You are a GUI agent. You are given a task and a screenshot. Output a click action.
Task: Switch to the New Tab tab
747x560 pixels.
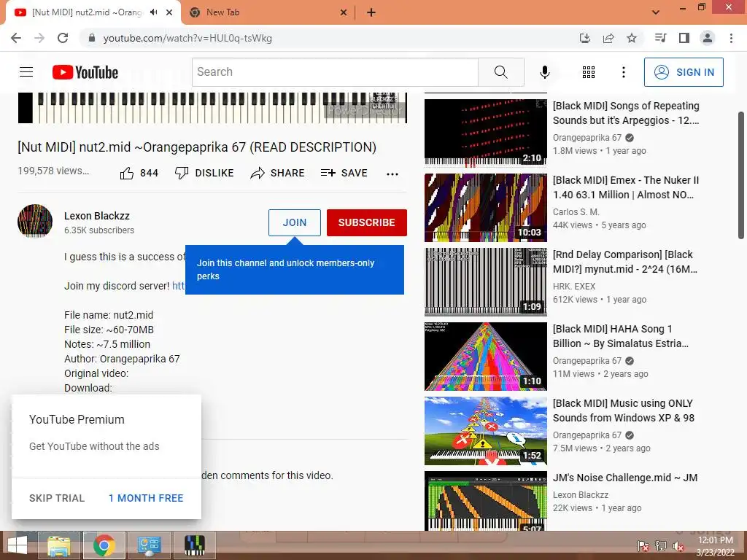pos(268,13)
